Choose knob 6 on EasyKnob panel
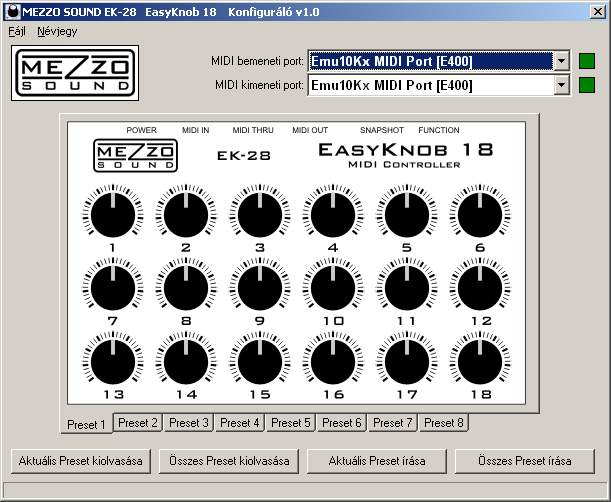This screenshot has height=502, width=611. 480,215
